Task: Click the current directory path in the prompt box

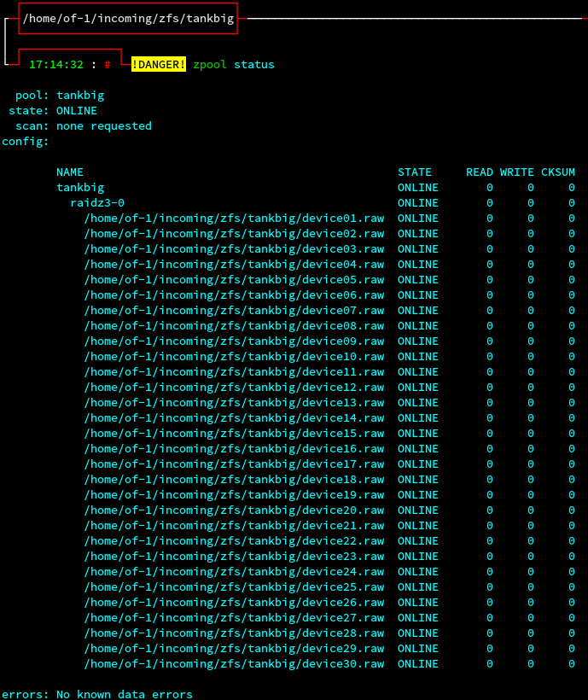Action: point(128,18)
